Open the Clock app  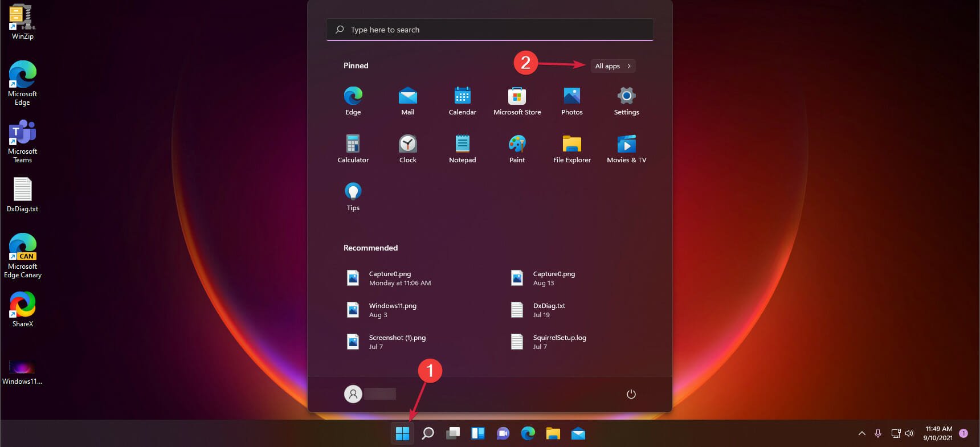point(408,149)
